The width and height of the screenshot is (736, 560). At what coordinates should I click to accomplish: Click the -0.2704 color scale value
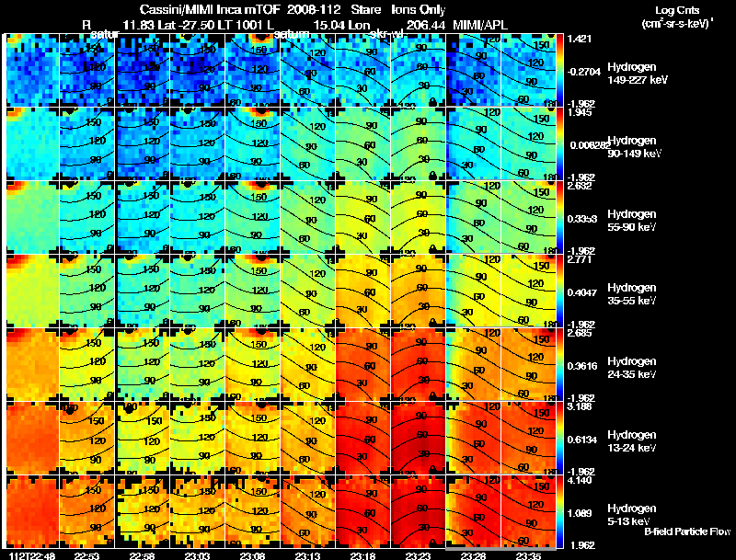click(x=583, y=72)
